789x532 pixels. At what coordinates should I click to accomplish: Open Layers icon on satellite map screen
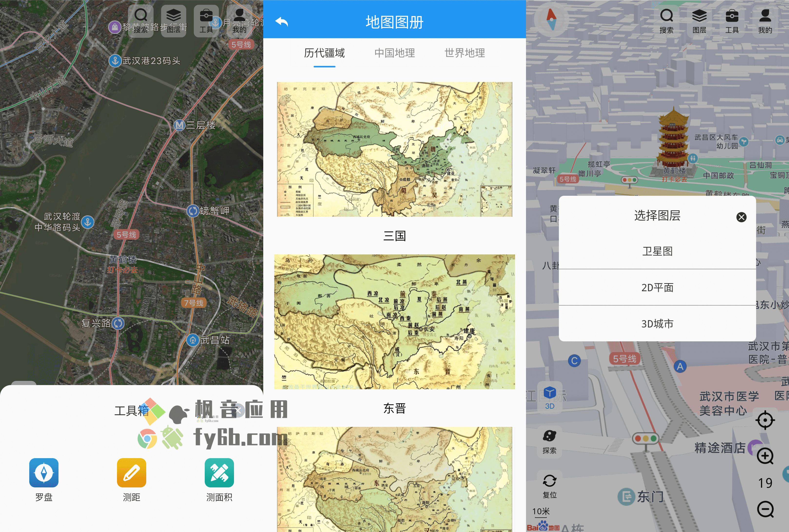(x=173, y=21)
